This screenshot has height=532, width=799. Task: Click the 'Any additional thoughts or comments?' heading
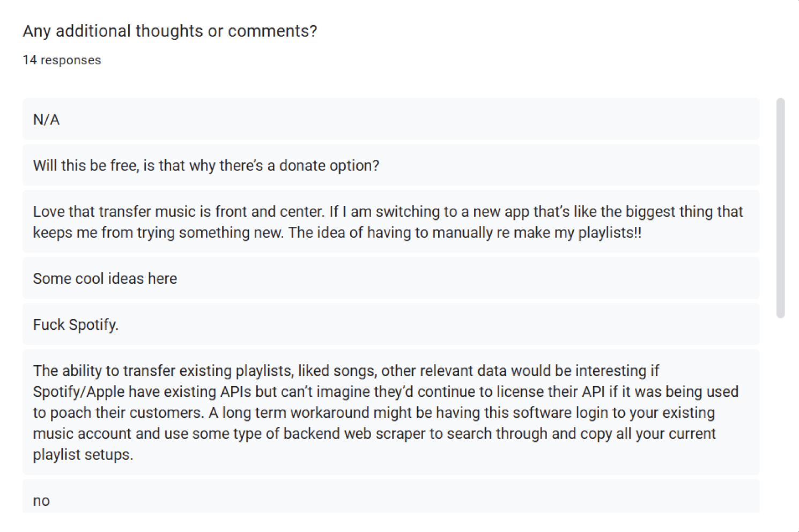pyautogui.click(x=169, y=31)
